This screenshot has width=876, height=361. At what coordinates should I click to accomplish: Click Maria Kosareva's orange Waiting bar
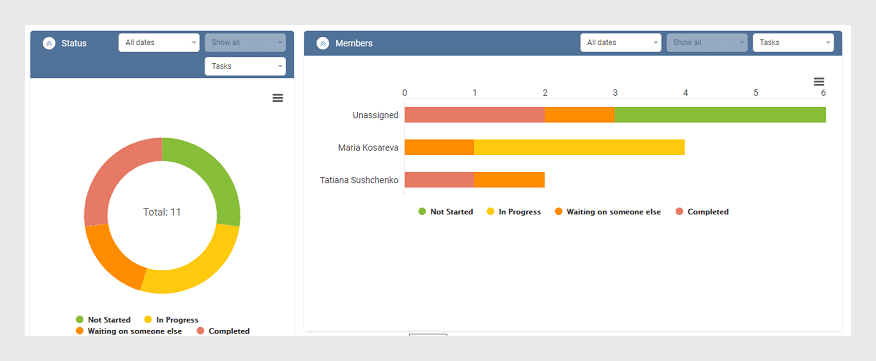coord(439,148)
